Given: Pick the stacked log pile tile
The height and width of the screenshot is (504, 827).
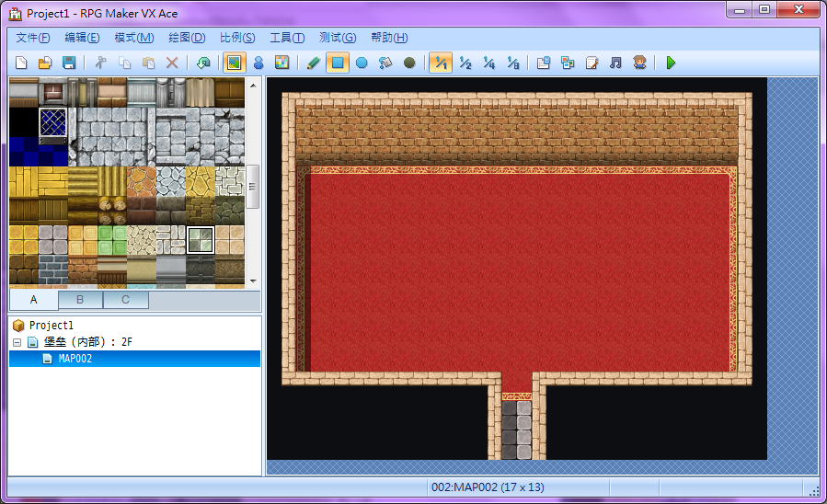Looking at the screenshot, I should [x=112, y=211].
